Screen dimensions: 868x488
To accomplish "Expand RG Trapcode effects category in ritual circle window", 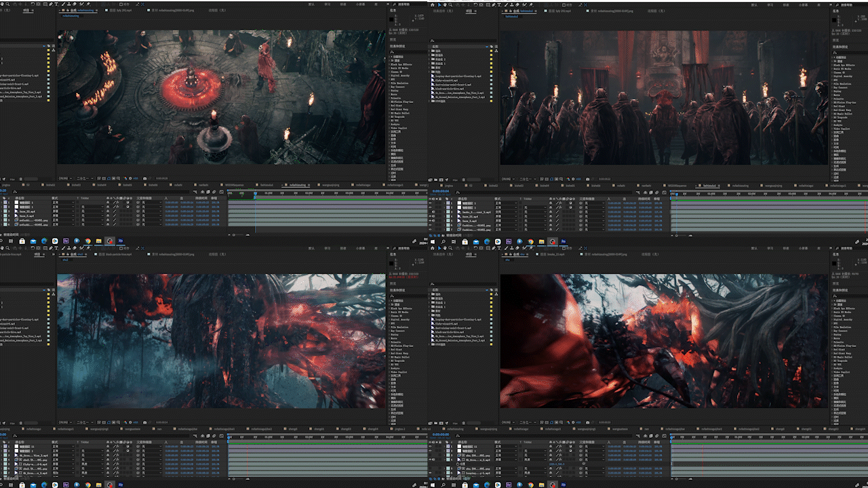I will point(389,117).
